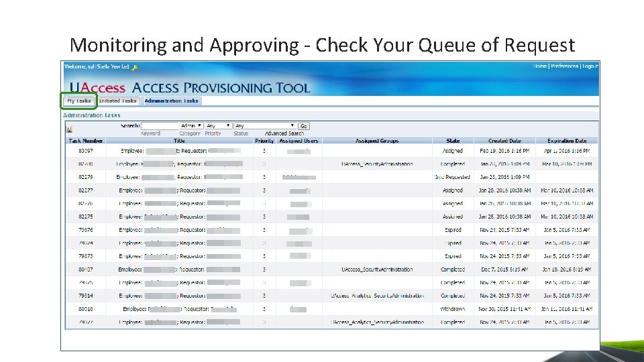Click expiration date Jan 18, 2016 8:19 AM
The width and height of the screenshot is (644, 362).
(567, 269)
